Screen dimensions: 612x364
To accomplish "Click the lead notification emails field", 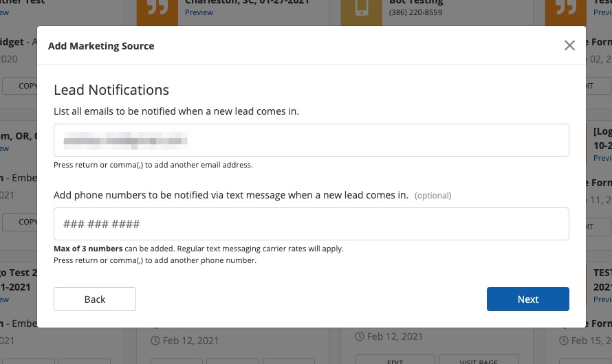I will click(x=311, y=141).
